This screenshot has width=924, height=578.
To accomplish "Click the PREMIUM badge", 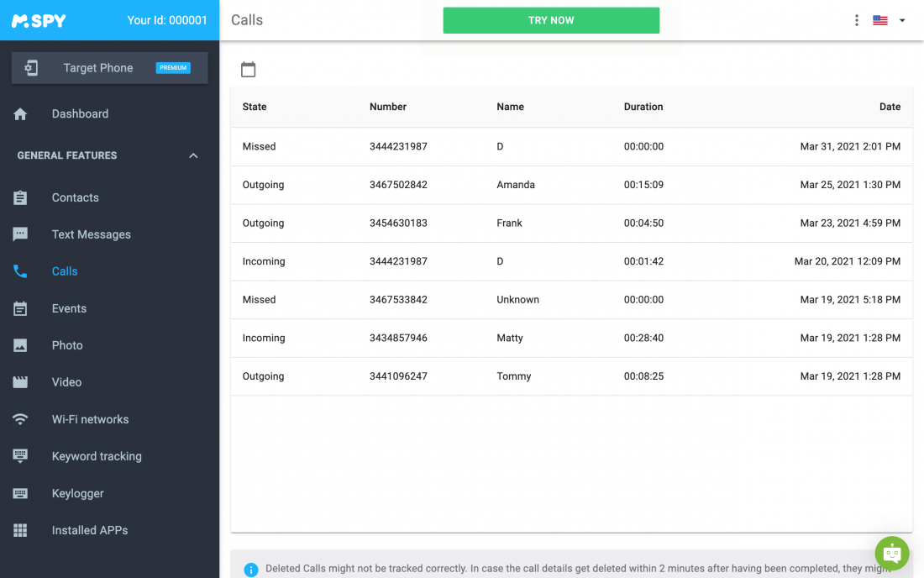I will [x=173, y=68].
